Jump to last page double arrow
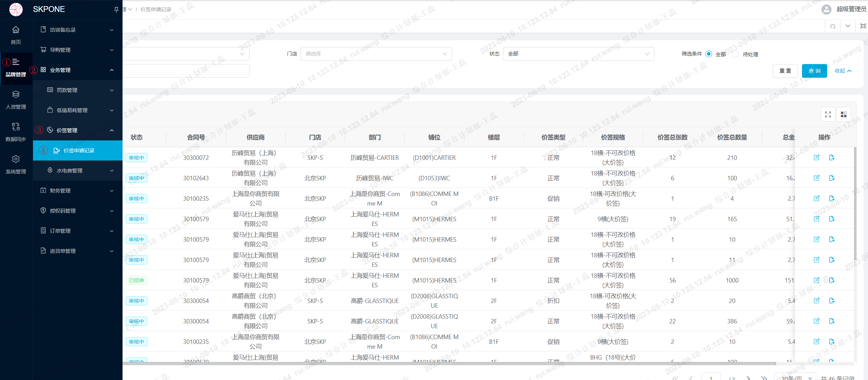The width and height of the screenshot is (868, 380). [x=764, y=378]
